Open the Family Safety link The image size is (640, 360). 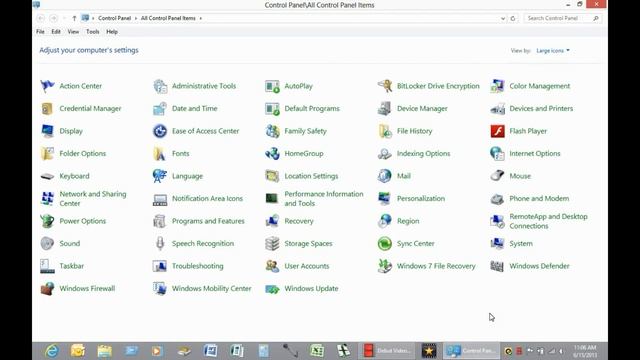(305, 131)
